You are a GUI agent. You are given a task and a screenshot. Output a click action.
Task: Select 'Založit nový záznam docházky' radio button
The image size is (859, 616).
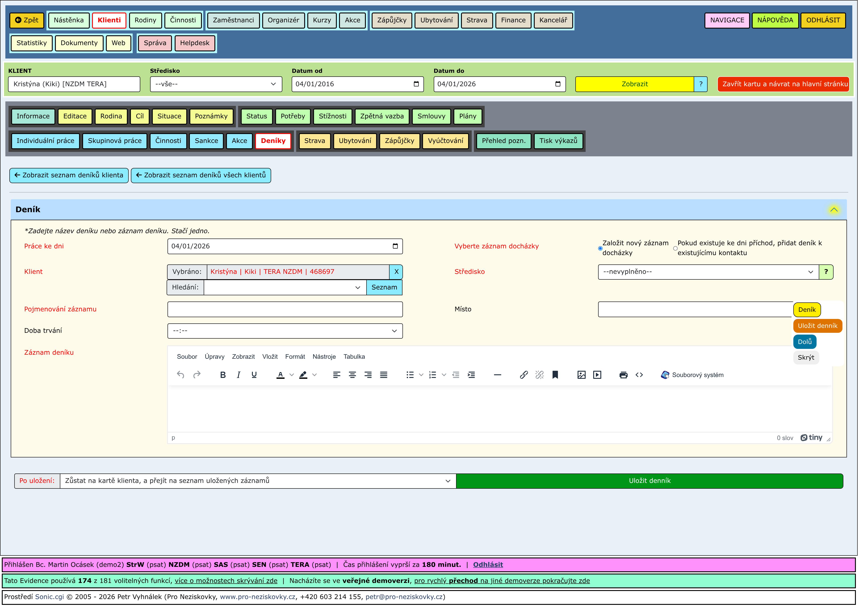tap(600, 249)
